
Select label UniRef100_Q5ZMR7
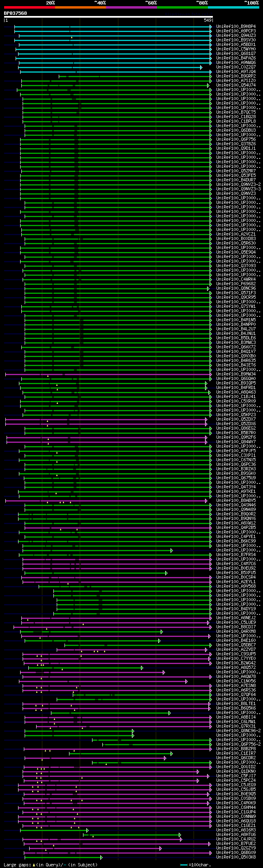coord(236,171)
